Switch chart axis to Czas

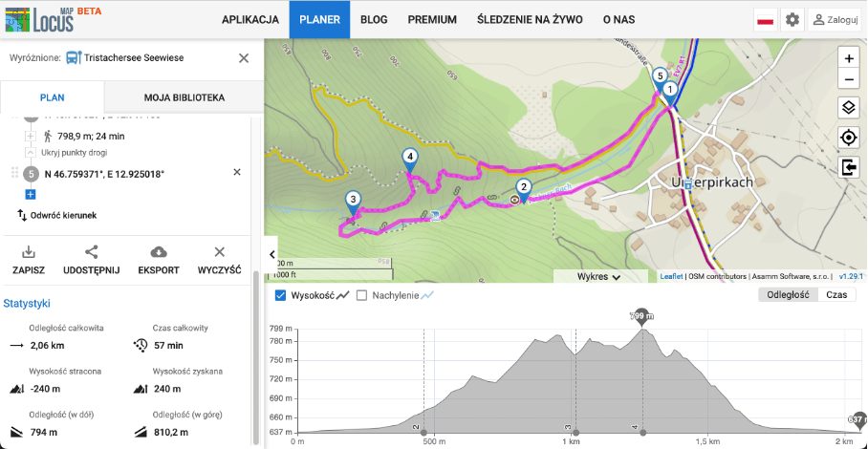(x=836, y=295)
